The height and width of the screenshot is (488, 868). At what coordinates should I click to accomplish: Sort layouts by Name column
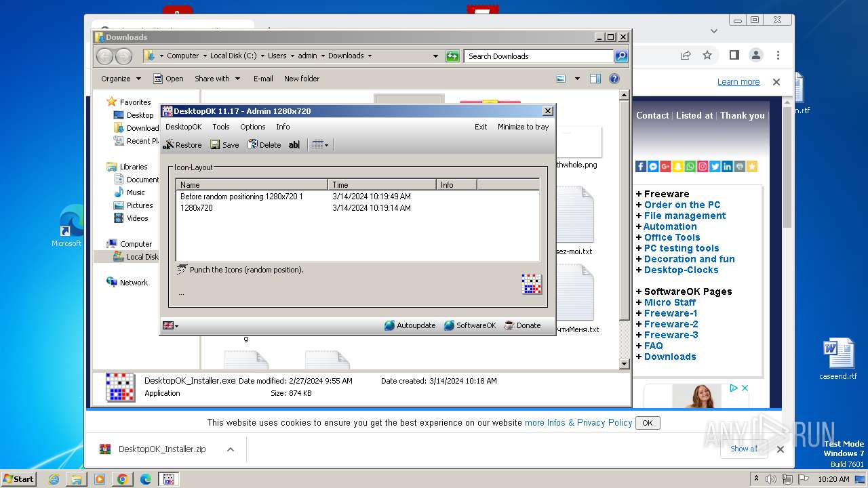(252, 184)
